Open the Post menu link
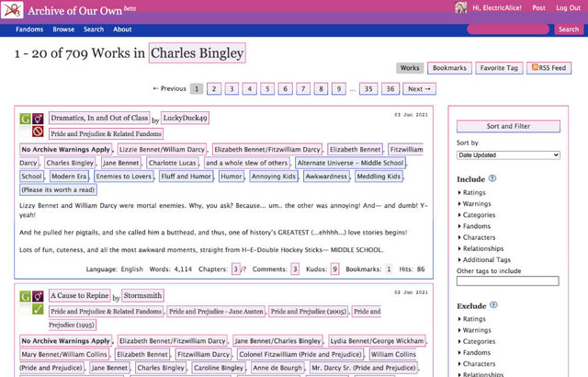 [x=538, y=8]
